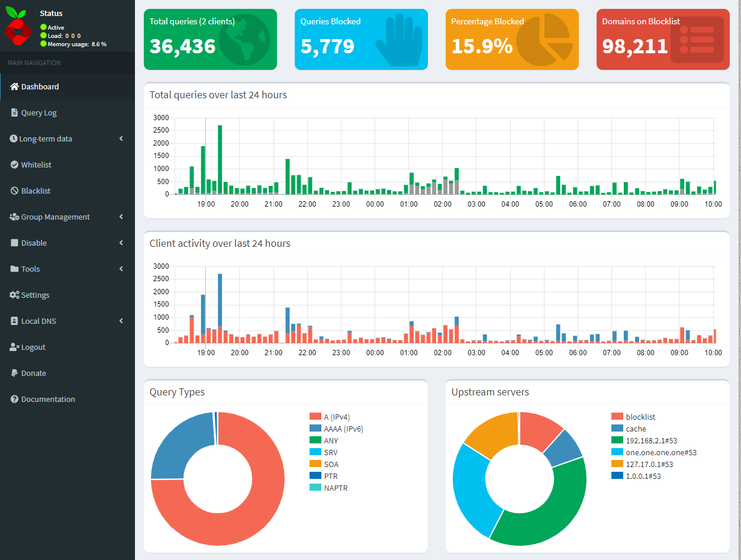The image size is (741, 560).
Task: Click the Memory usage 8.6 % text
Action: click(x=78, y=44)
